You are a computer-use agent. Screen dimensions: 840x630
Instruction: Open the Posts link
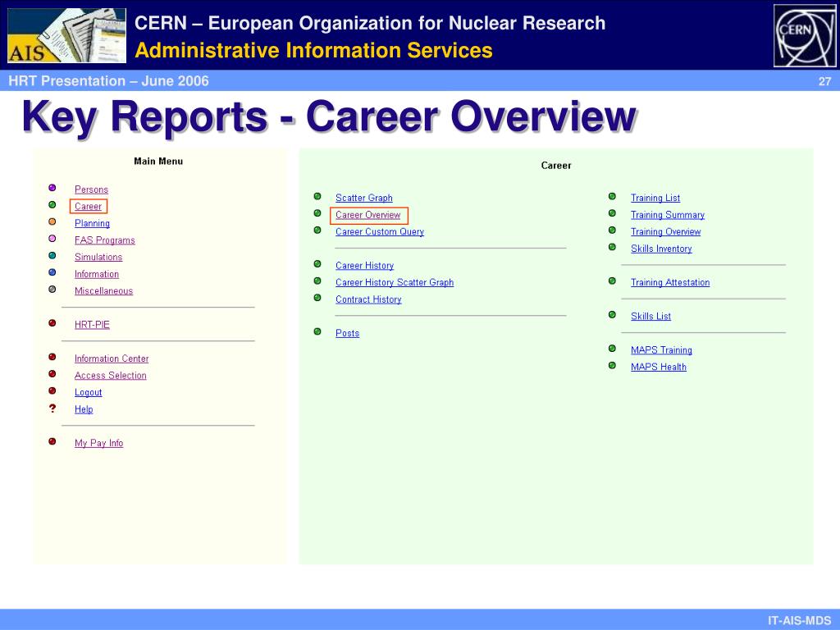[348, 333]
